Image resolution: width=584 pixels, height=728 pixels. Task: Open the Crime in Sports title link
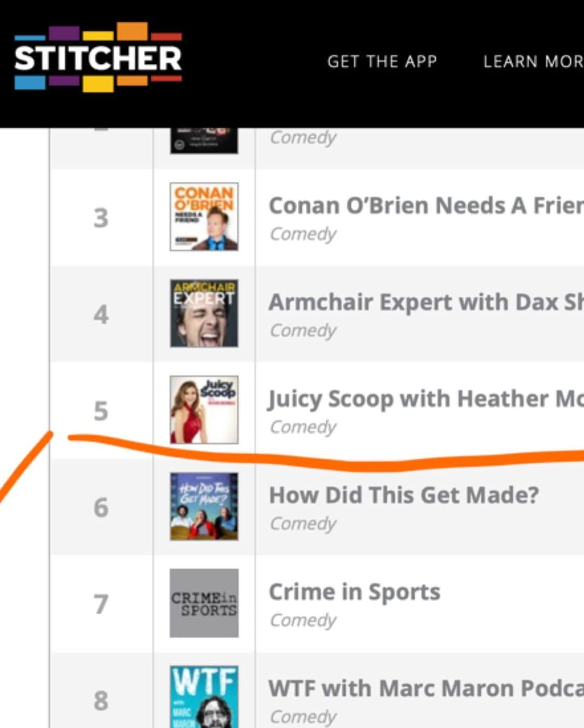click(x=355, y=592)
